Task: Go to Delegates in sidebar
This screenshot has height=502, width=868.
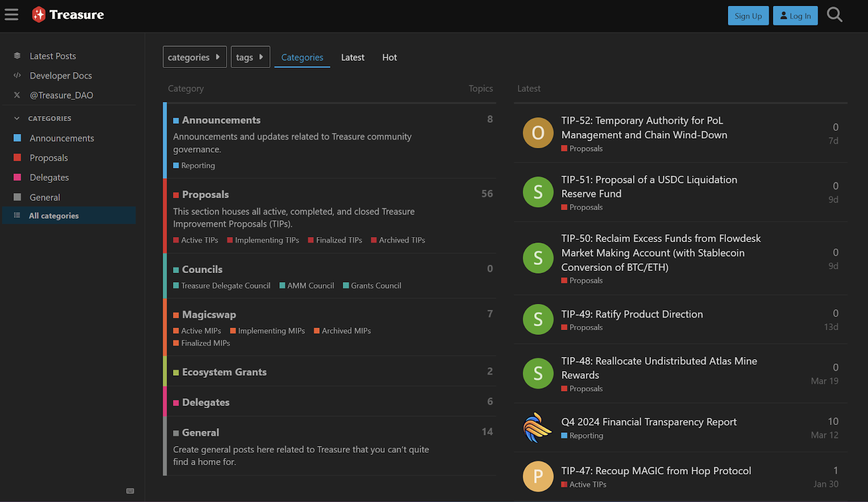Action: point(49,177)
